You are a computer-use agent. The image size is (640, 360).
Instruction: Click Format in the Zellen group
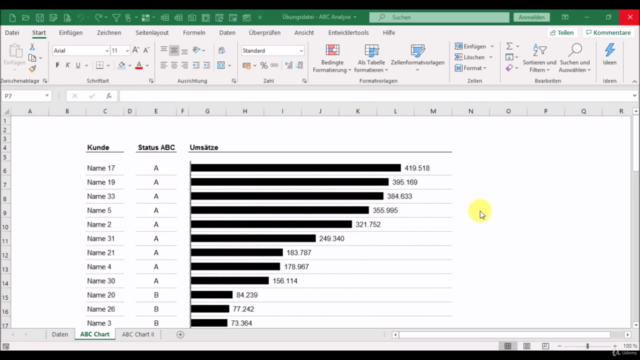(471, 68)
